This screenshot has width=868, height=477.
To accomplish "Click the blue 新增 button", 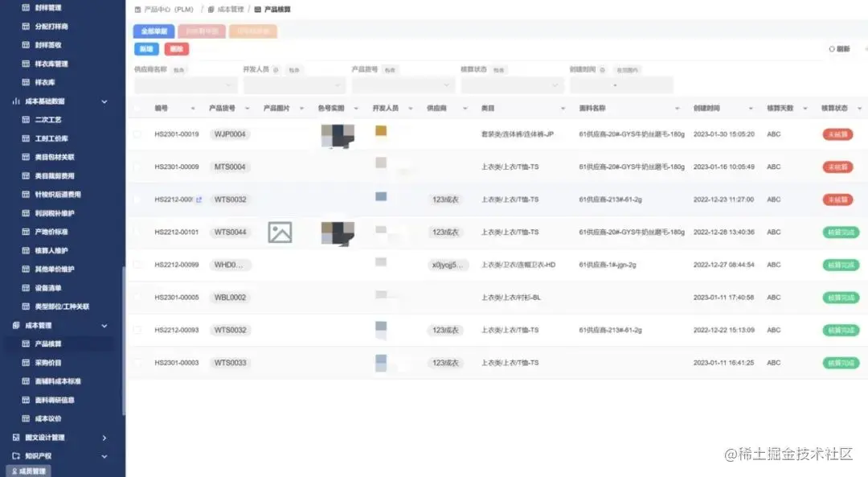I will [148, 48].
